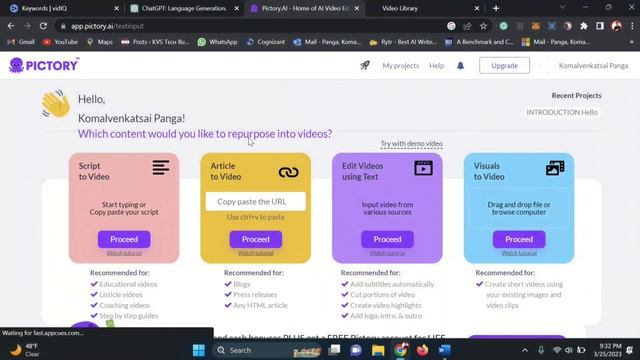Open the clock and date panel
Viewport: 640px width, 360px height.
tap(607, 350)
